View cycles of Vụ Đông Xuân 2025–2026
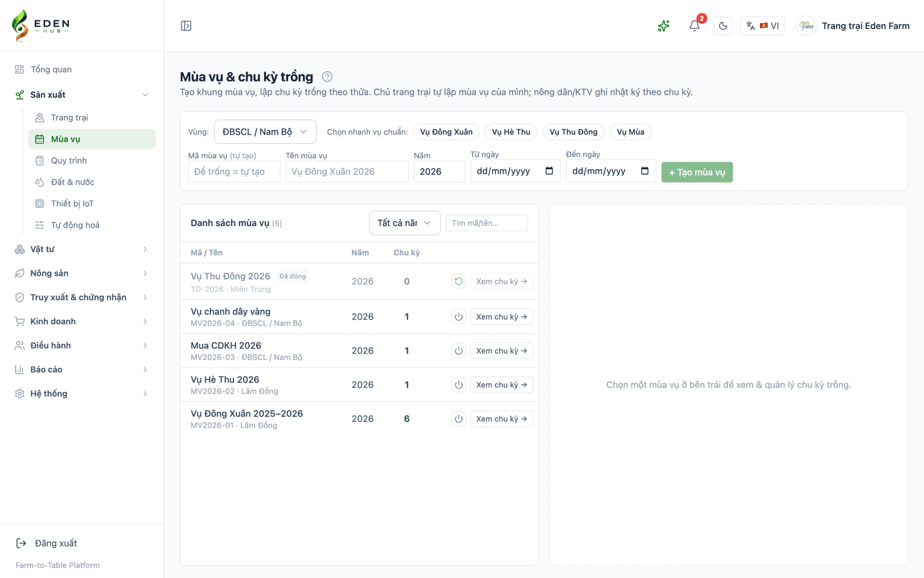 [x=501, y=419]
